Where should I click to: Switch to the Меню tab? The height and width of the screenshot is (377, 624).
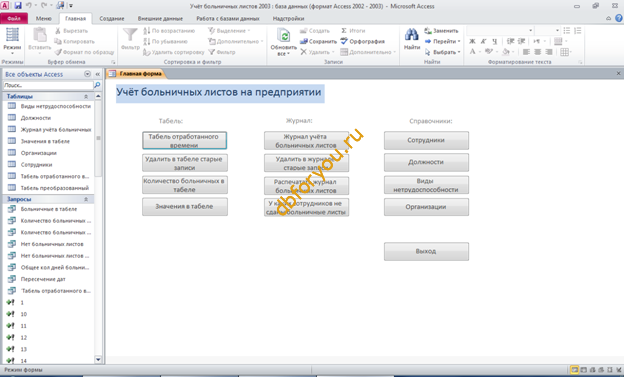(x=43, y=18)
